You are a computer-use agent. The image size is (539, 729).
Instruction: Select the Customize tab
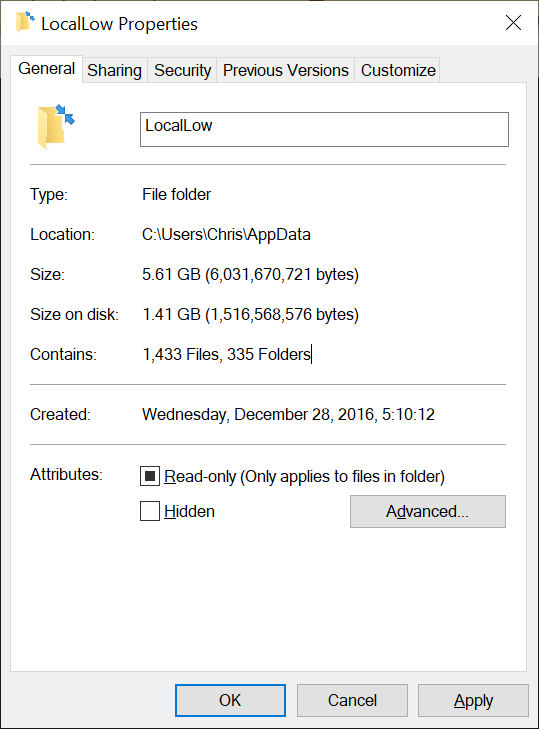pos(398,70)
